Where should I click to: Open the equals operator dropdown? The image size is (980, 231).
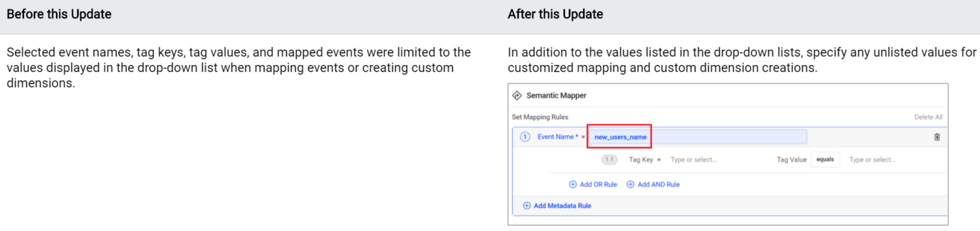[x=825, y=159]
